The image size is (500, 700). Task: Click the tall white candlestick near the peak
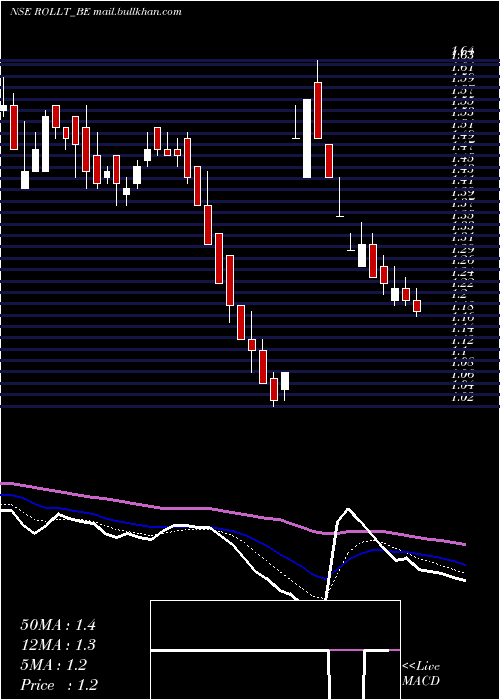coord(307,138)
